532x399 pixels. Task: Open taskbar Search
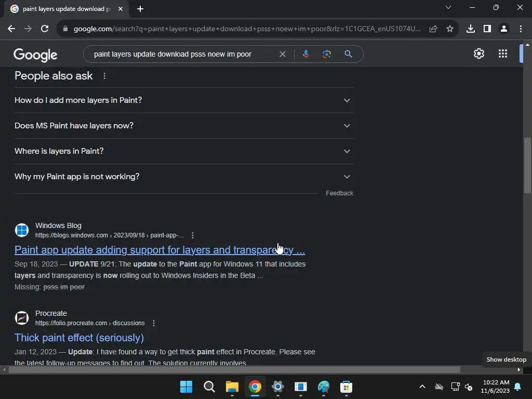click(x=209, y=387)
